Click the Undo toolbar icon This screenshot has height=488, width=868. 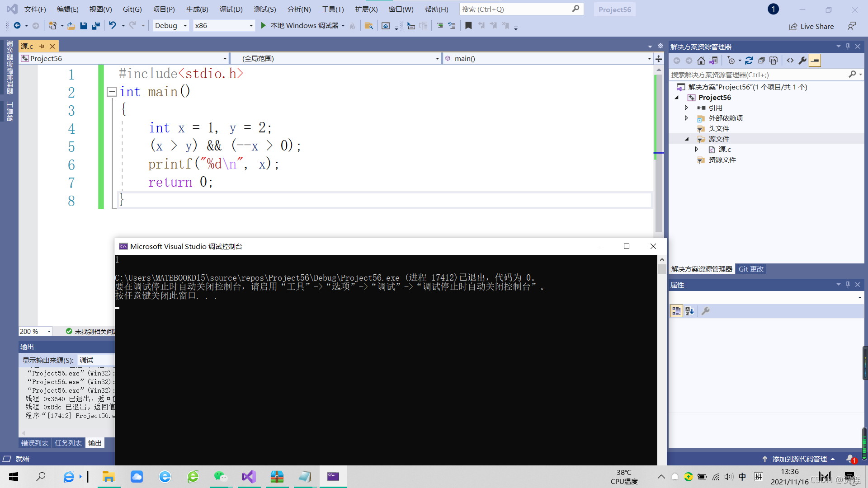pos(112,26)
